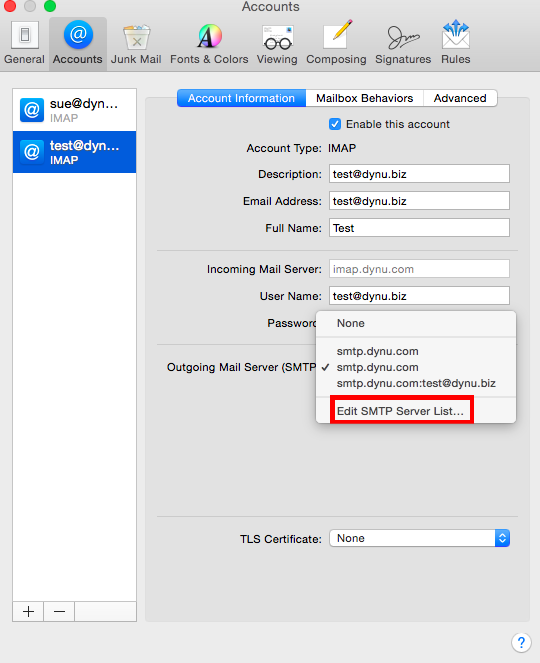Open the Rules preferences pane
The image size is (540, 663).
[455, 43]
